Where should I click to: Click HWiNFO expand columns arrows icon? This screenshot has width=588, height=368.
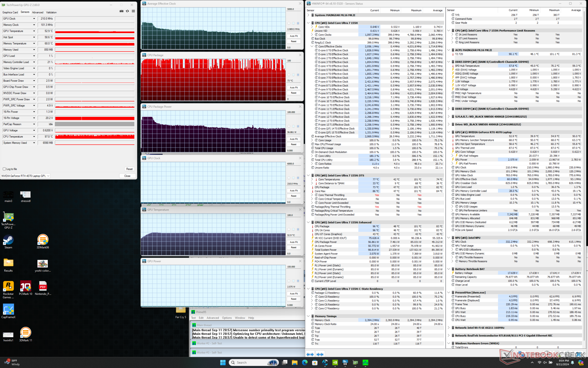[310, 354]
